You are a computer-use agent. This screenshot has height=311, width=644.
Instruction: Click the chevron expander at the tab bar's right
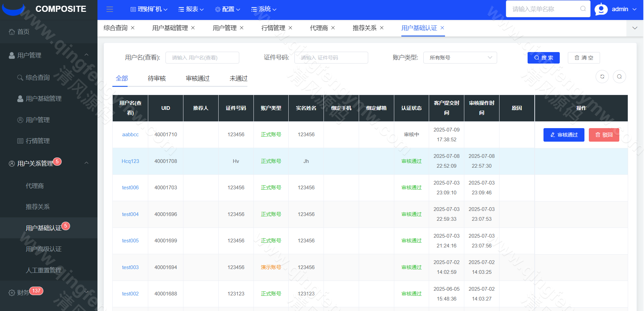(634, 28)
